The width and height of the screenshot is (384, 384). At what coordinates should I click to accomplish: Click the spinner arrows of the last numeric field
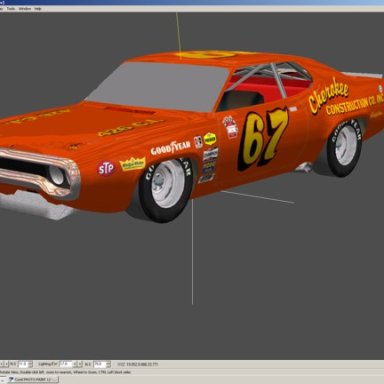point(108,364)
